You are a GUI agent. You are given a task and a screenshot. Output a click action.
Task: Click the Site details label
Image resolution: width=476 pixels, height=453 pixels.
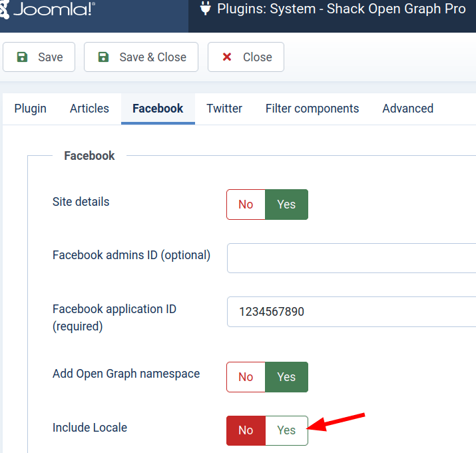click(81, 202)
